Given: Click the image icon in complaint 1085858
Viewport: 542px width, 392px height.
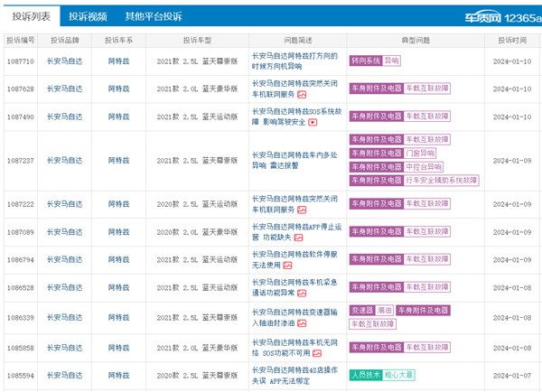Looking at the screenshot, I should tap(323, 351).
